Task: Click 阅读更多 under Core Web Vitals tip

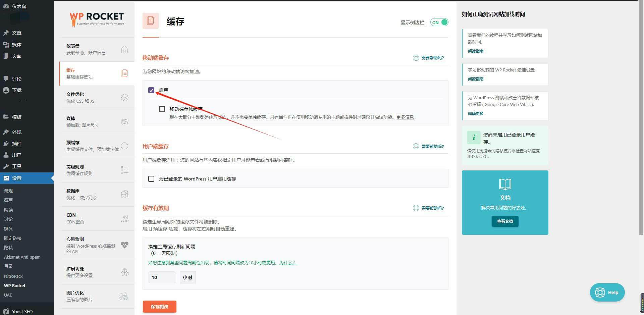Action: pos(476,113)
